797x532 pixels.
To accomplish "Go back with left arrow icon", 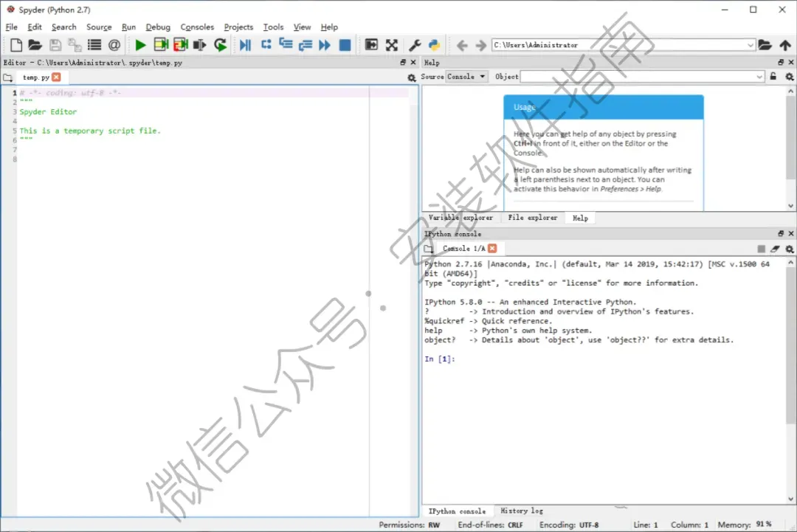I will pos(462,46).
